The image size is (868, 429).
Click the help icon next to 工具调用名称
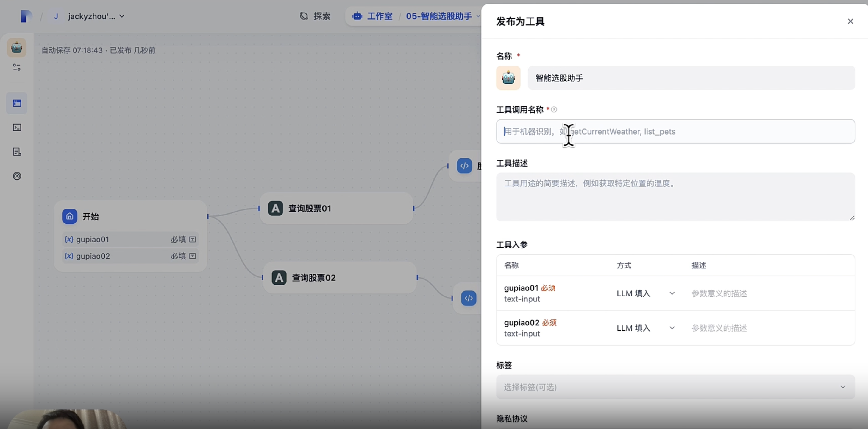coord(554,109)
